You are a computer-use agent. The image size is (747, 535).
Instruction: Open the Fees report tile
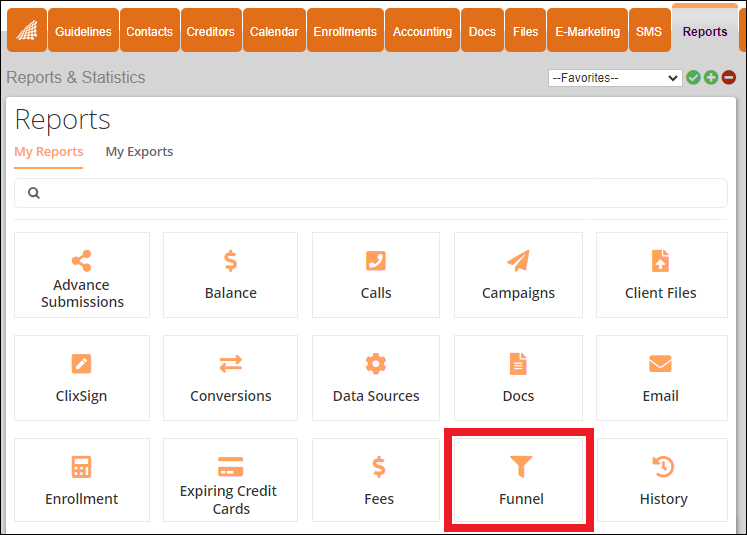point(376,480)
